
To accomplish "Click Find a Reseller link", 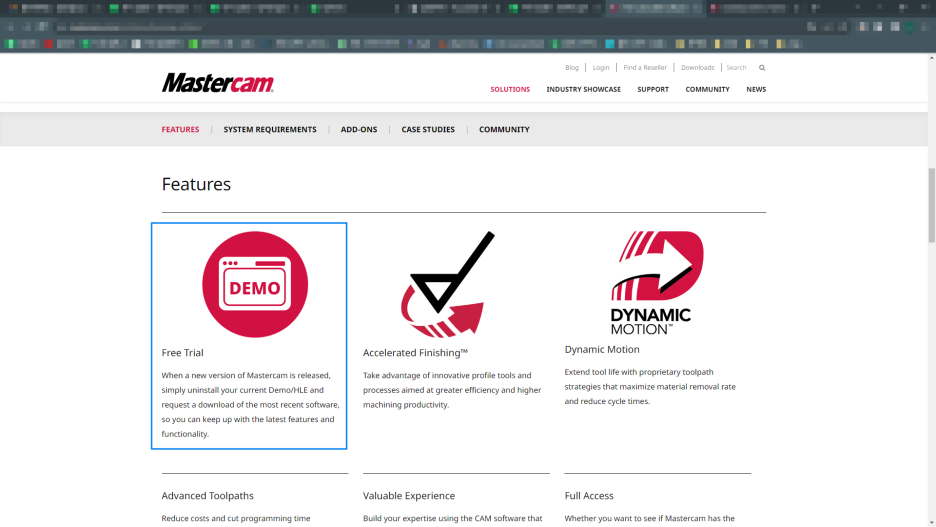I will pyautogui.click(x=645, y=68).
